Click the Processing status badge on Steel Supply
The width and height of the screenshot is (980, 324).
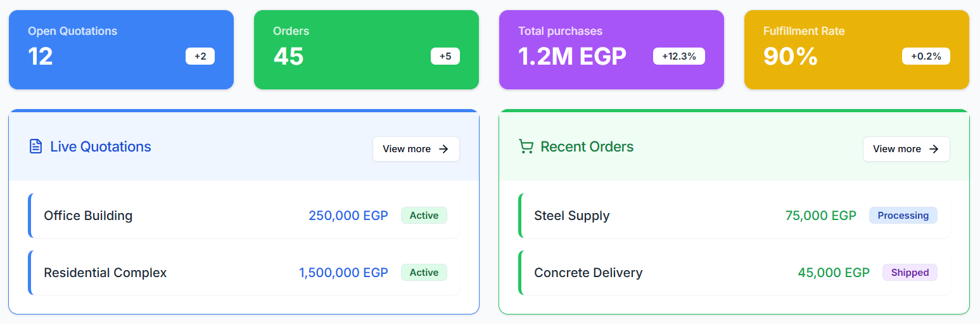pyautogui.click(x=903, y=216)
